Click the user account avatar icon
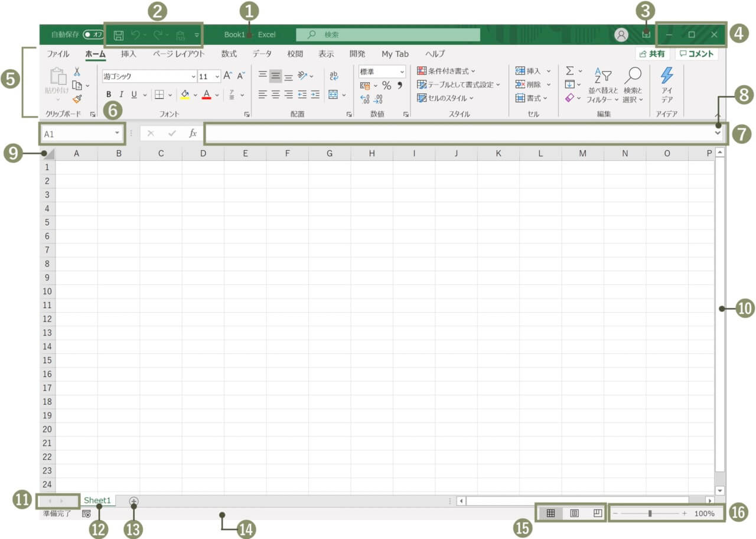756x539 pixels. point(621,35)
